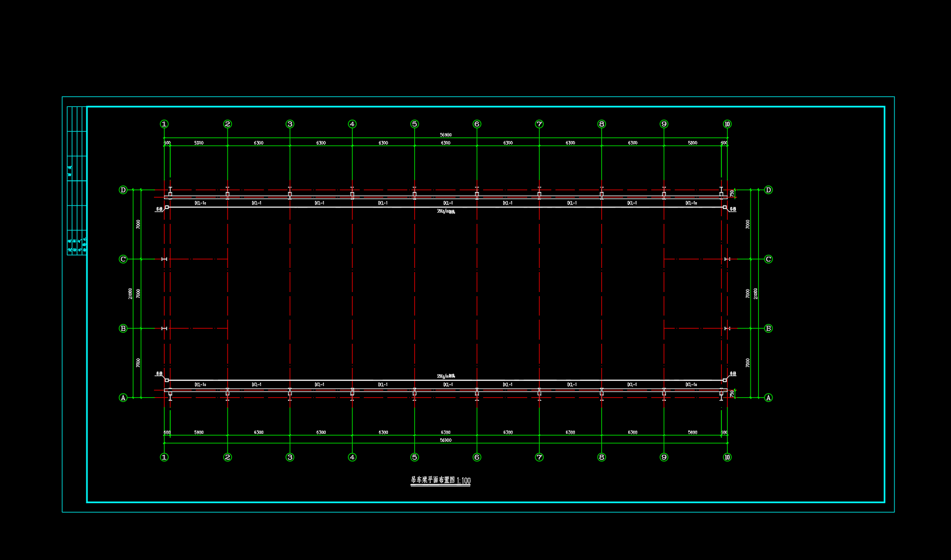Click the upper-left rail end stop label
This screenshot has width=951, height=560.
[159, 209]
